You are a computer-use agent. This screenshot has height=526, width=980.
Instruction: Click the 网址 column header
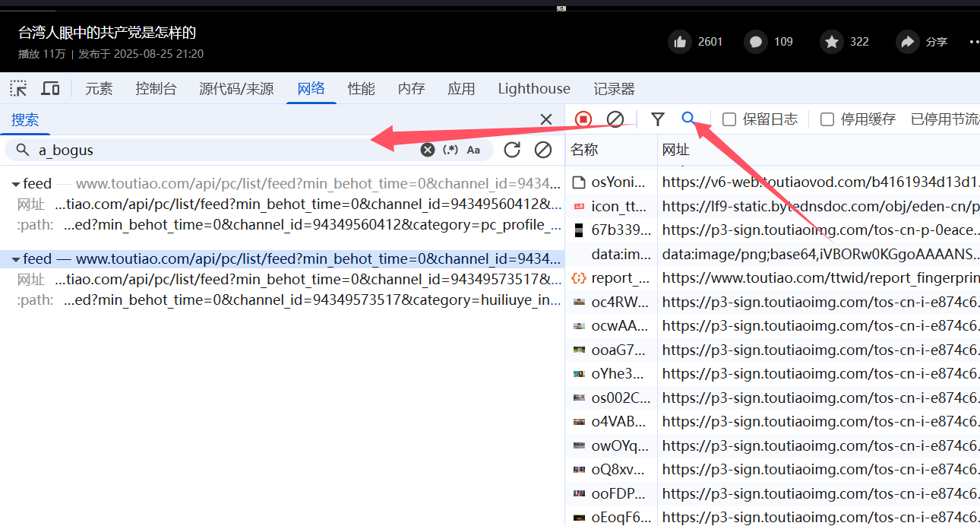pyautogui.click(x=819, y=150)
